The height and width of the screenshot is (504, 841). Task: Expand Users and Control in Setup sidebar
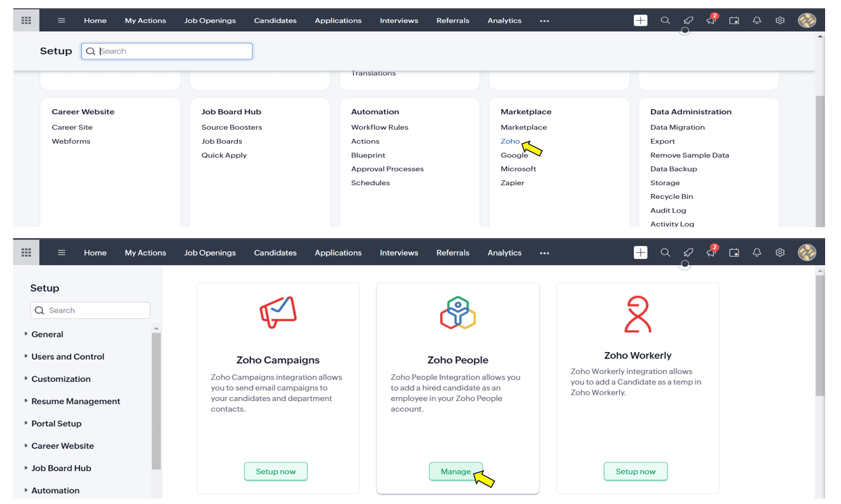(x=67, y=356)
